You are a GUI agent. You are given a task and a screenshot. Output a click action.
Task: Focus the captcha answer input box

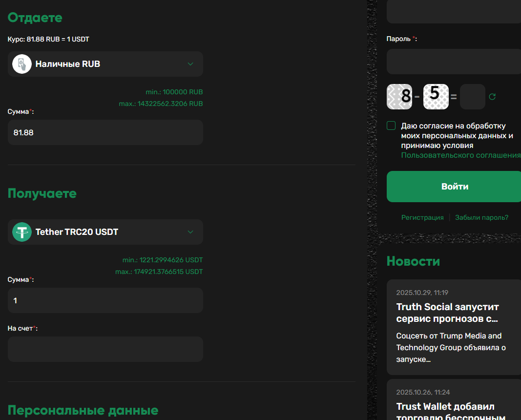click(x=473, y=97)
